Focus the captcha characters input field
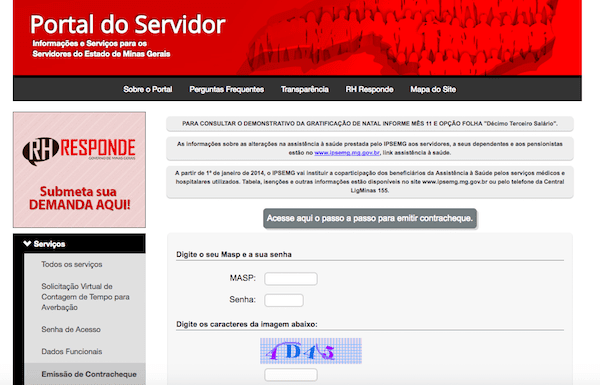600x385 pixels. point(291,375)
